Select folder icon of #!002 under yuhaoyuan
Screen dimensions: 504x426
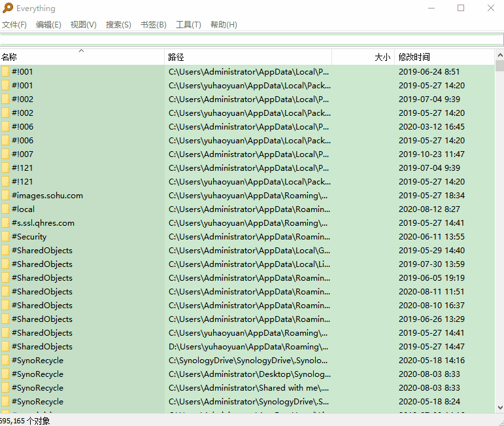pos(5,113)
